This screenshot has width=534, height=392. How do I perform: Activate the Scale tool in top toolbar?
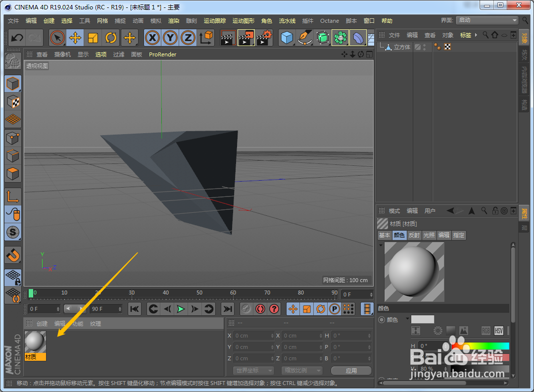click(93, 38)
